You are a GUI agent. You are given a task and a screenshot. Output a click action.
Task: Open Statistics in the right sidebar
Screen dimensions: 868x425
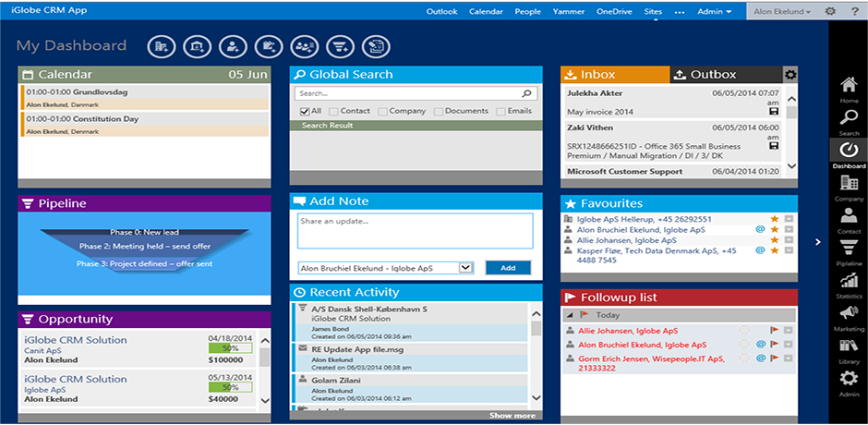point(849,285)
